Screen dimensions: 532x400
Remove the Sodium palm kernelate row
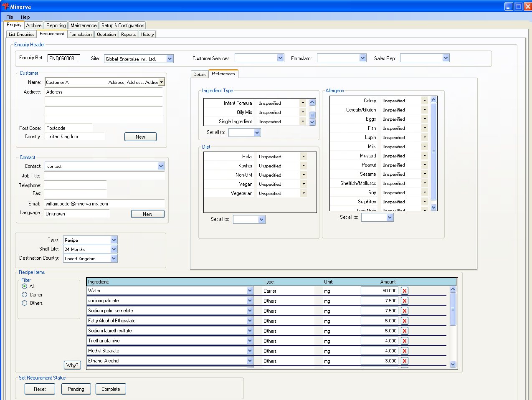click(404, 311)
